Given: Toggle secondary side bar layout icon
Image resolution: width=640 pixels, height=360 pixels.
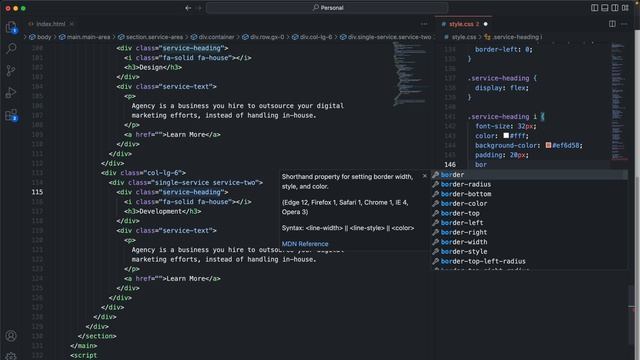Looking at the screenshot, I should coord(615,8).
